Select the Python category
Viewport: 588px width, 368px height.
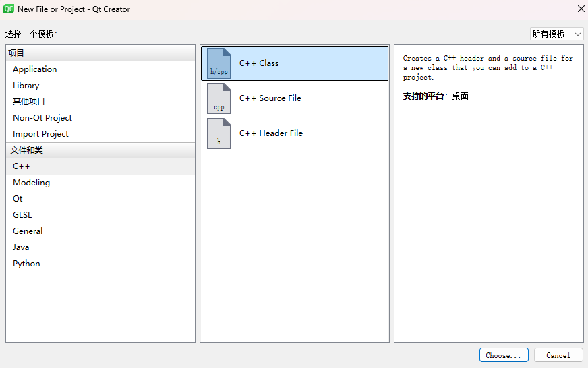point(100,263)
